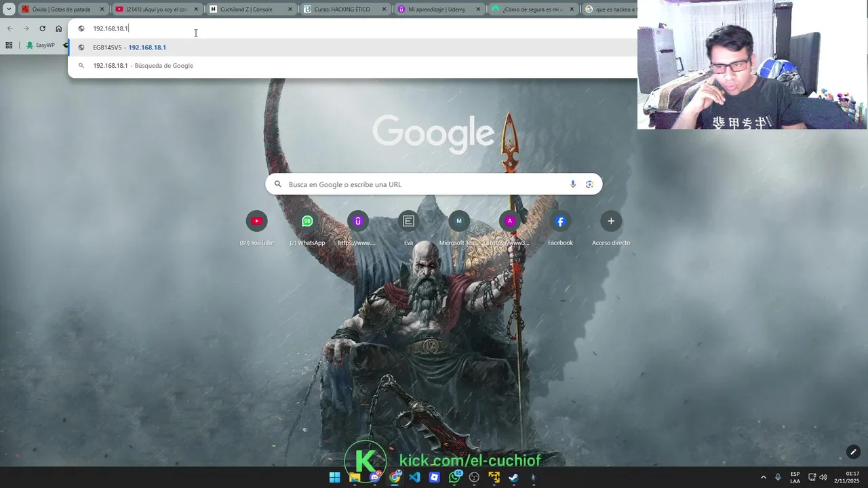Open Discord from the taskbar
Screen dimensions: 868x488
tap(375, 477)
